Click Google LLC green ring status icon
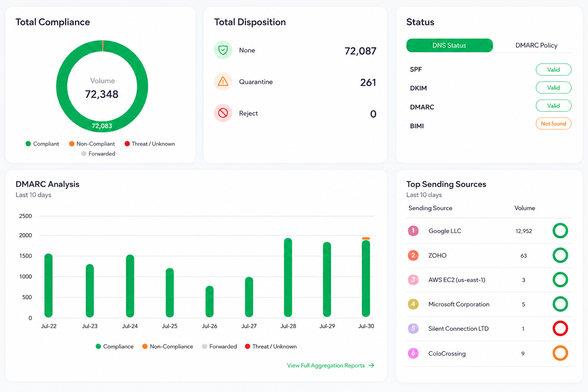This screenshot has height=392, width=588. pos(560,231)
